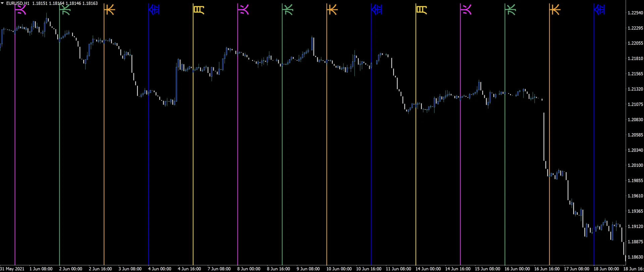Select the first blue 金 Friday label

pyautogui.click(x=154, y=9)
